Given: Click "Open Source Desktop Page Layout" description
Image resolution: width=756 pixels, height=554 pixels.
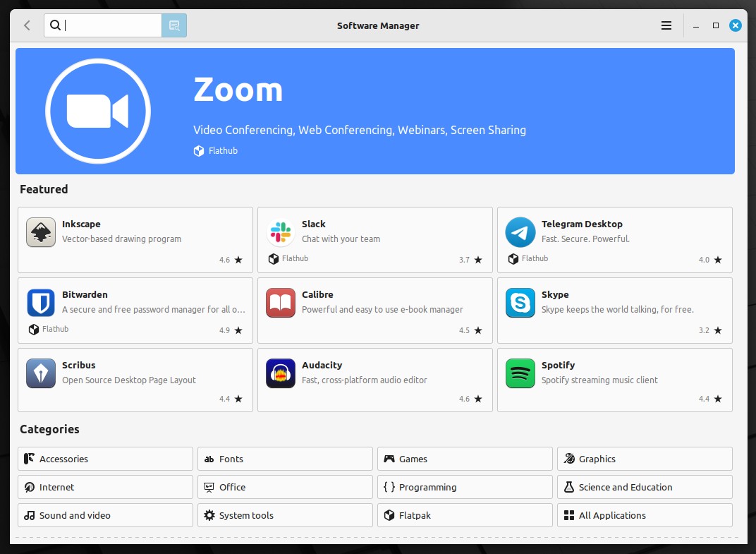Looking at the screenshot, I should tap(129, 380).
